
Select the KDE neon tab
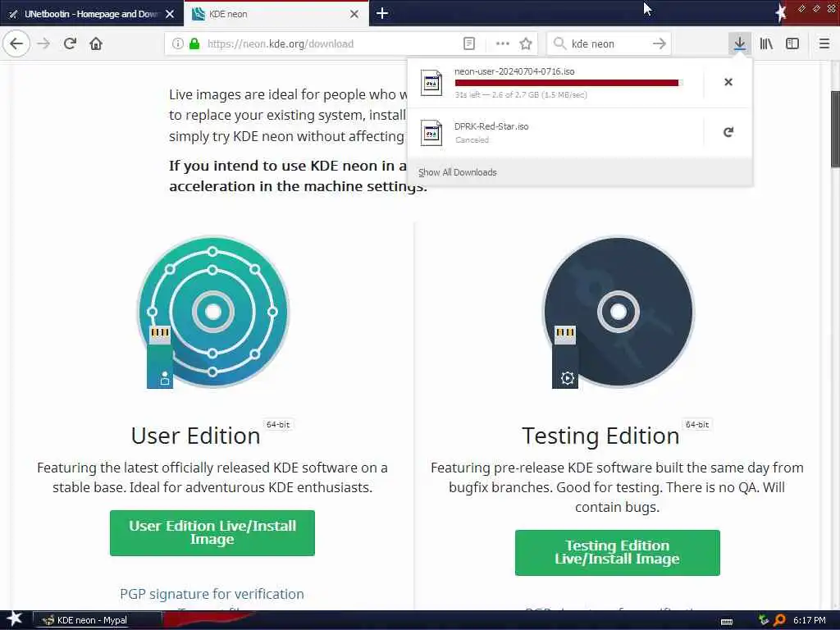click(276, 13)
